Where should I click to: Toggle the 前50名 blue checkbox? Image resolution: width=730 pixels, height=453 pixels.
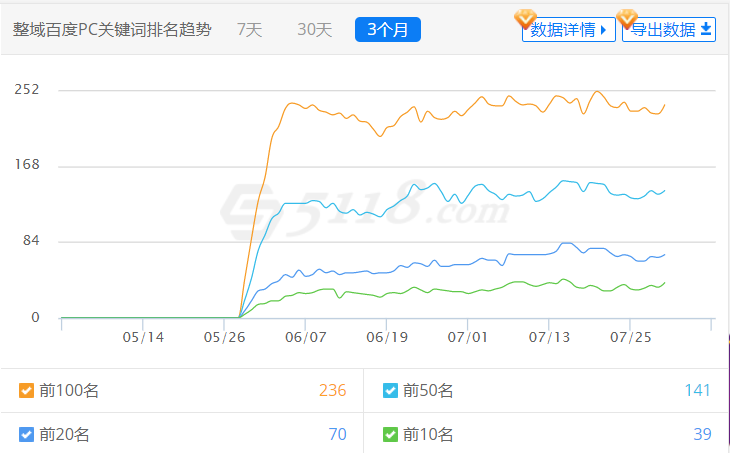390,391
